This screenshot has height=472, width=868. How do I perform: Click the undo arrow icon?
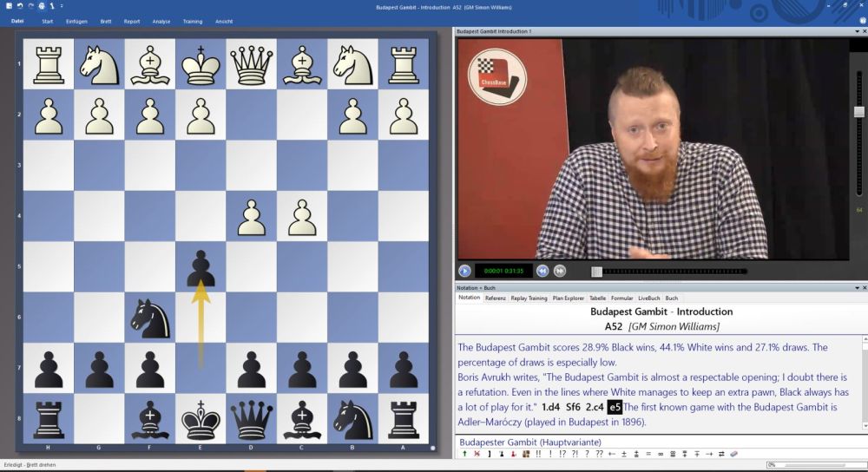[20, 5]
